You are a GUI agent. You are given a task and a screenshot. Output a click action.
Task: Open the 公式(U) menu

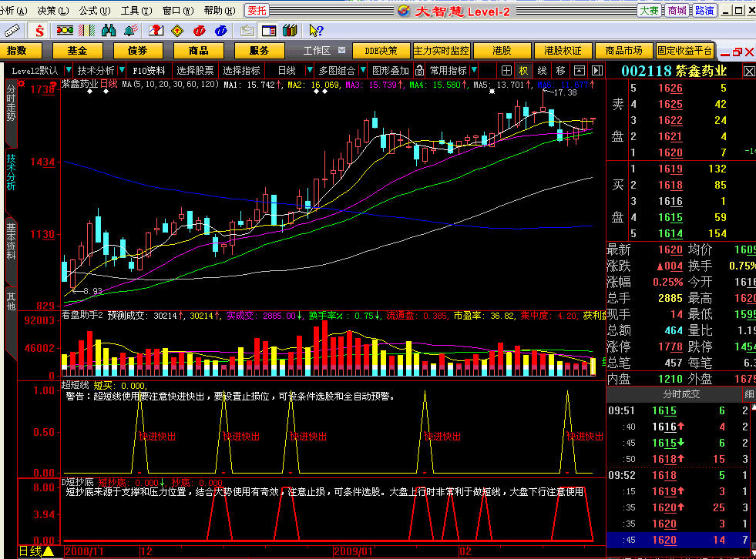(95, 10)
